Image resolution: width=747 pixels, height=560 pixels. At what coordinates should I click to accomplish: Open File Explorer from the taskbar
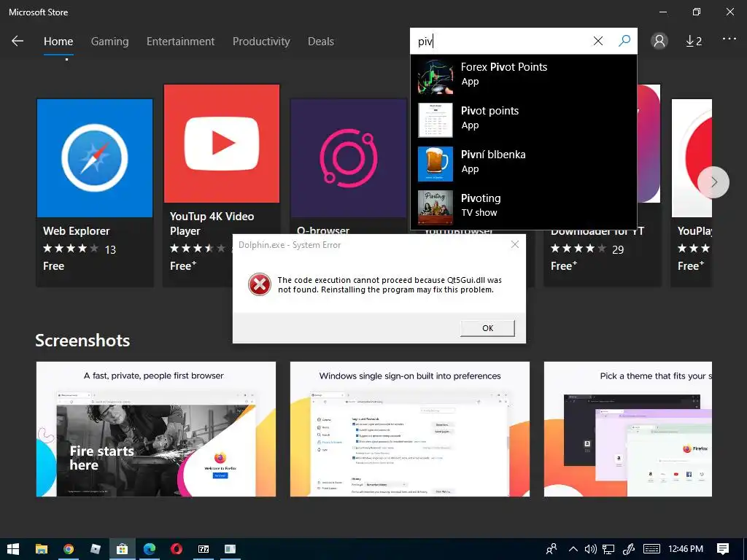41,549
